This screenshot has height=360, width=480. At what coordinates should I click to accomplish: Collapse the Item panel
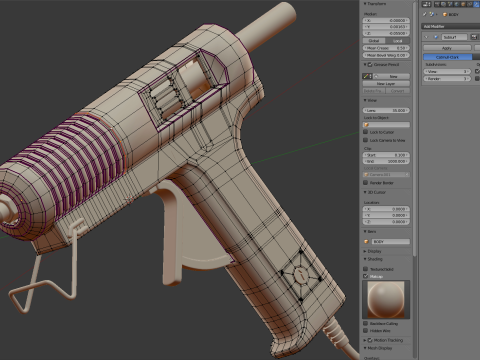(x=365, y=231)
